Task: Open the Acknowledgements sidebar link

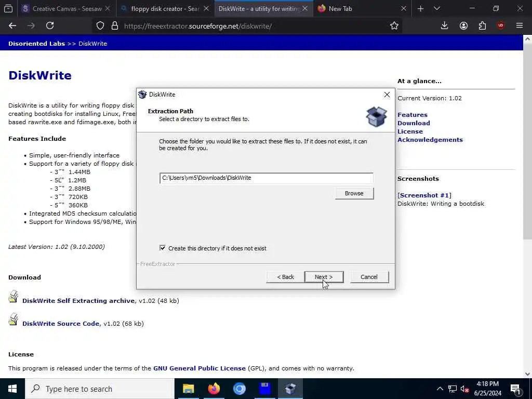Action: (430, 140)
